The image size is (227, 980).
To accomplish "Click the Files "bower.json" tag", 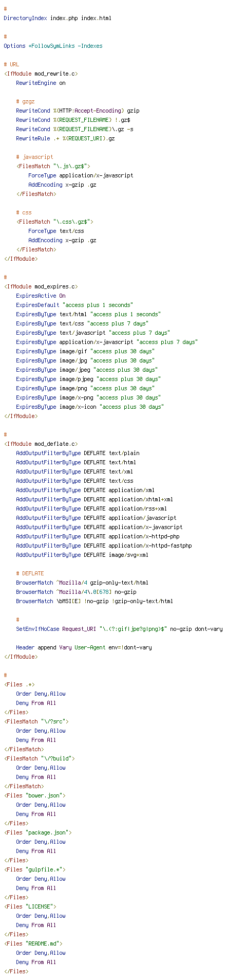I will tap(34, 795).
